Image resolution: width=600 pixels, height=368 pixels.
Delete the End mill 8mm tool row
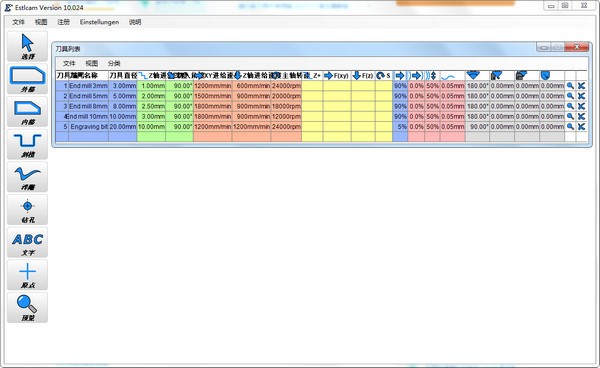pos(582,106)
